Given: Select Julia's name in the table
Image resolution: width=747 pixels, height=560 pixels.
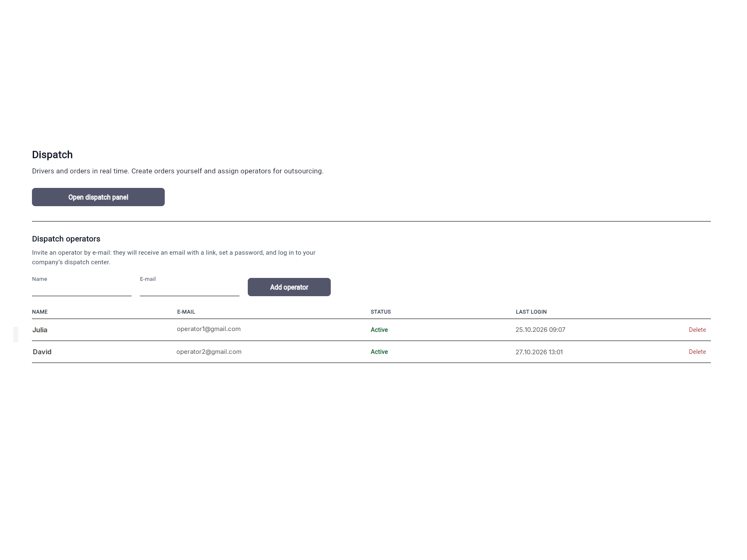Looking at the screenshot, I should click(x=40, y=330).
